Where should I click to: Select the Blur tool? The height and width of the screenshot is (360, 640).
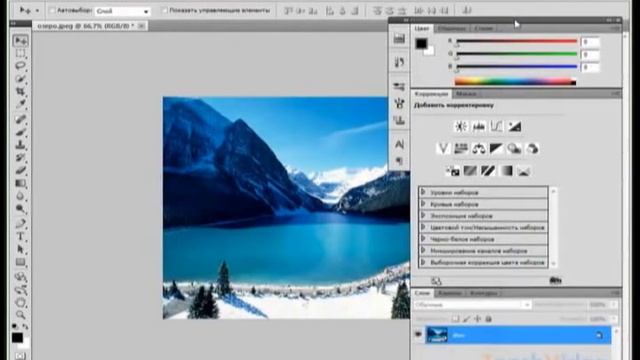(x=20, y=196)
